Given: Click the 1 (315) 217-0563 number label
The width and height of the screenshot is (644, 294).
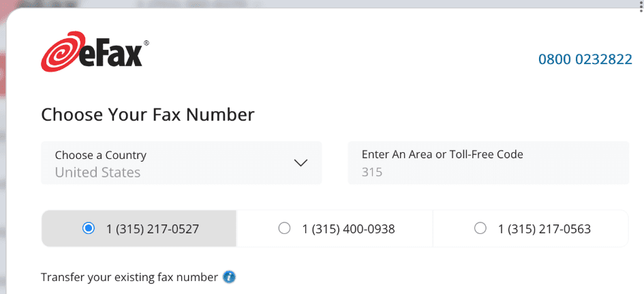Looking at the screenshot, I should point(545,229).
